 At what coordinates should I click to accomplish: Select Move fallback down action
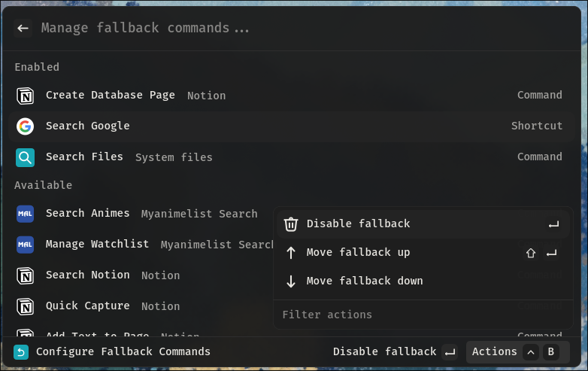(423, 281)
